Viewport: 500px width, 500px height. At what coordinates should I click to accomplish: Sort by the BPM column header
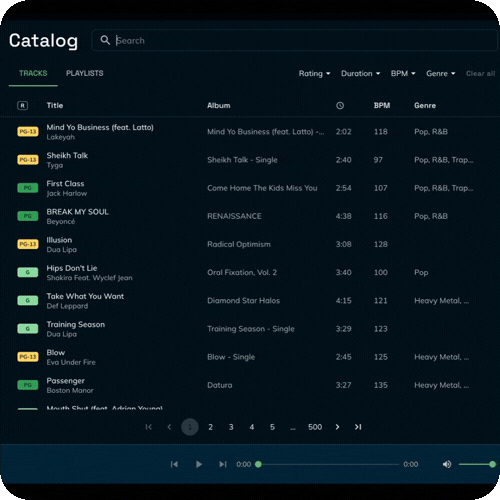click(382, 105)
